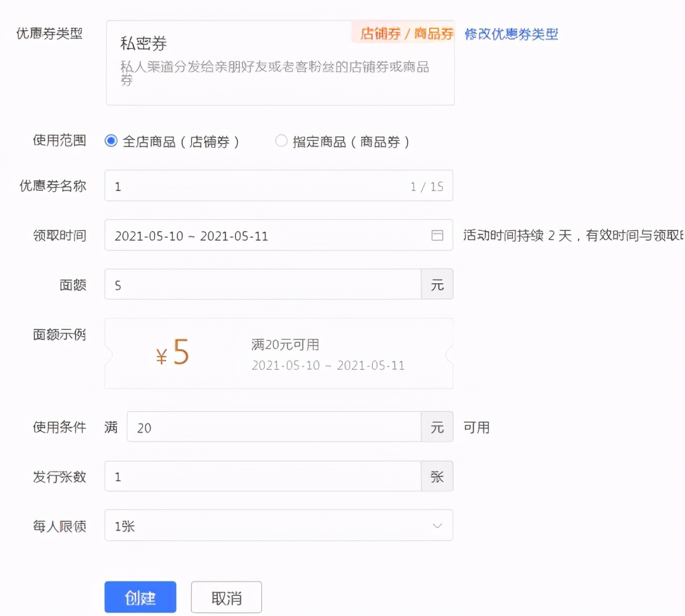Click the ￥5 coupon preview graphic
This screenshot has width=685, height=616.
(x=171, y=352)
